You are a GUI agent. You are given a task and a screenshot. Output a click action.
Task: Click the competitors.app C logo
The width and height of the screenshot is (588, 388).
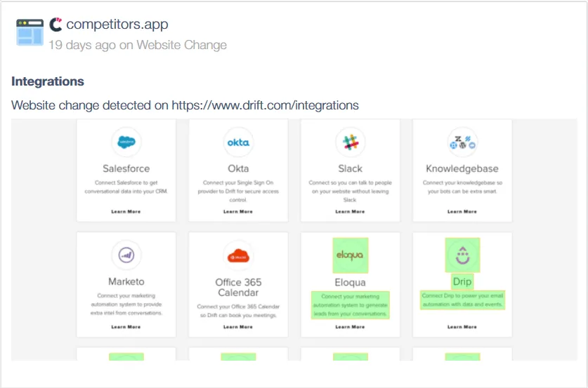pos(55,25)
